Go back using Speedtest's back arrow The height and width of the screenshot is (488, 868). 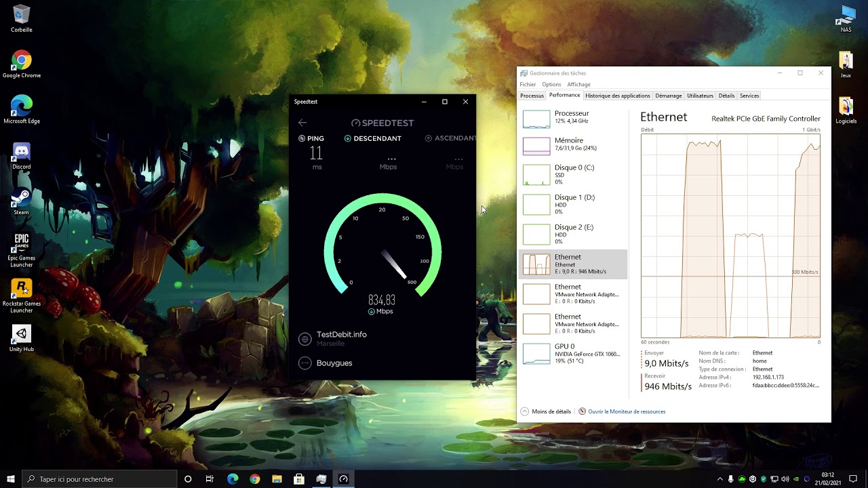point(302,123)
